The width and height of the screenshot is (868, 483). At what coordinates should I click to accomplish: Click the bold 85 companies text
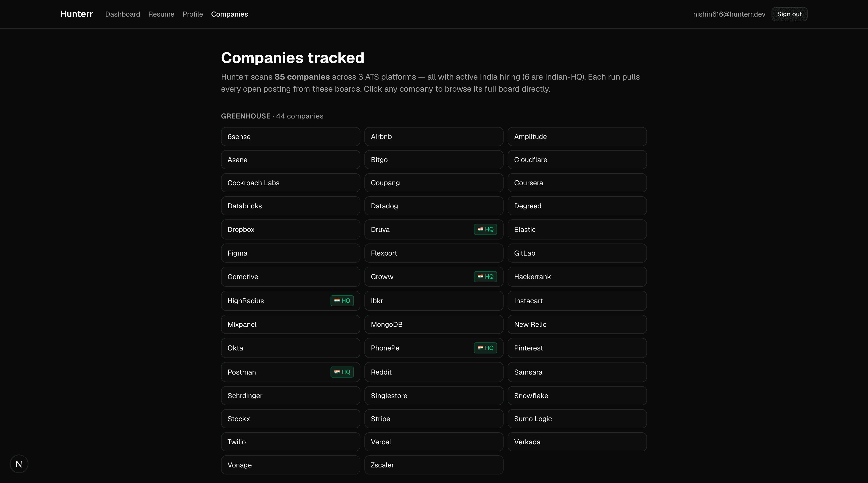pyautogui.click(x=302, y=77)
